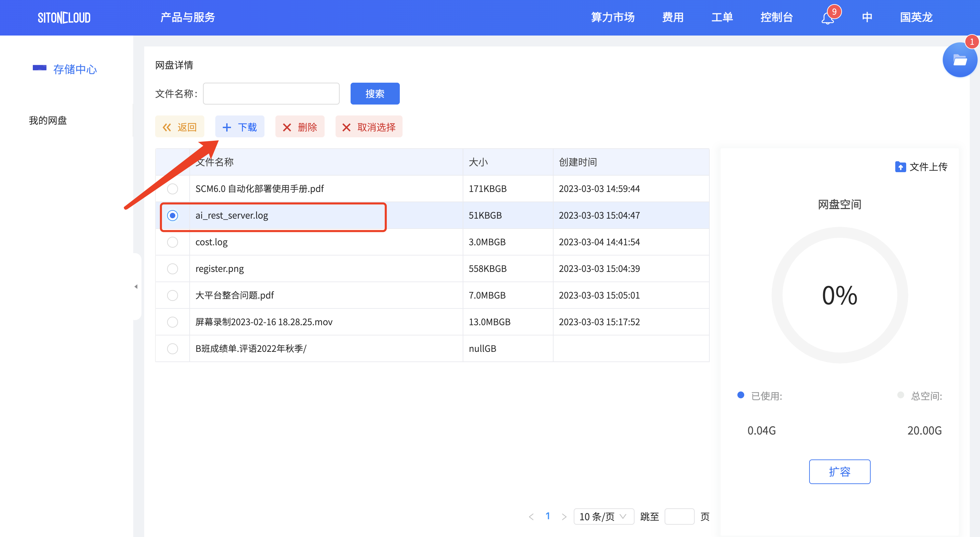980x537 pixels.
Task: Open 产品与服务 menu
Action: [x=188, y=17]
